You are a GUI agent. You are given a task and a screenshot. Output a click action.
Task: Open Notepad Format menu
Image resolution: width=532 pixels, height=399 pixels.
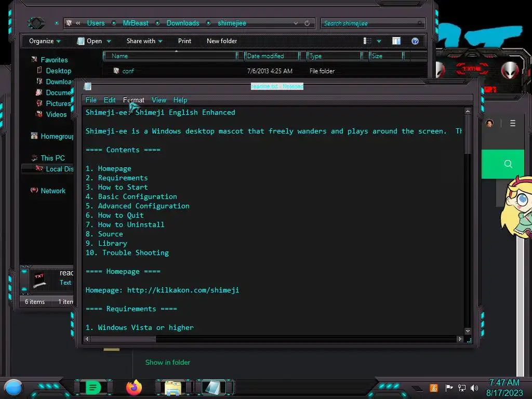click(134, 100)
